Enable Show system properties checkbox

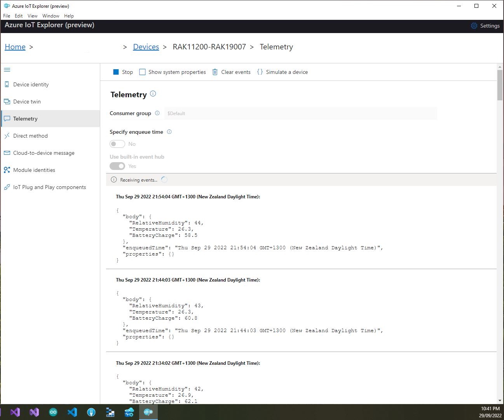click(143, 72)
